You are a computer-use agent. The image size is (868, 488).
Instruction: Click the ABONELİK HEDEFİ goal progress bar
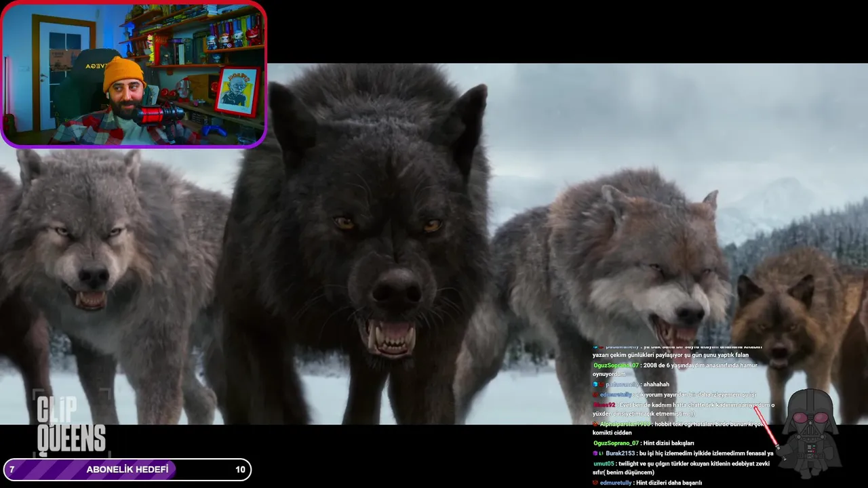[127, 470]
